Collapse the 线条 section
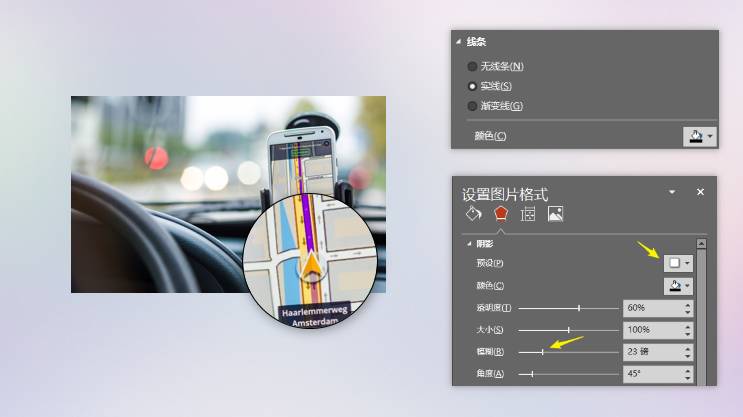 [459, 42]
